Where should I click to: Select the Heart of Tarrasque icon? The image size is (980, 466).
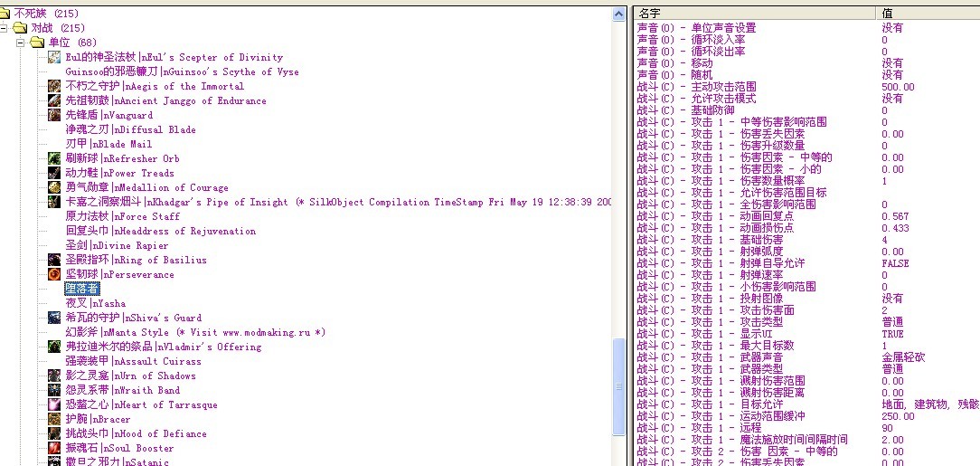[x=54, y=404]
